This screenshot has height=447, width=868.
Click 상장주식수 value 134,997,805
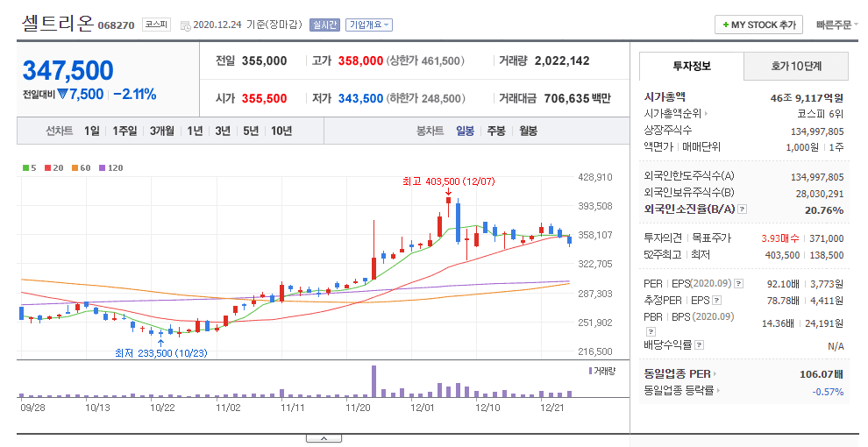tap(817, 131)
